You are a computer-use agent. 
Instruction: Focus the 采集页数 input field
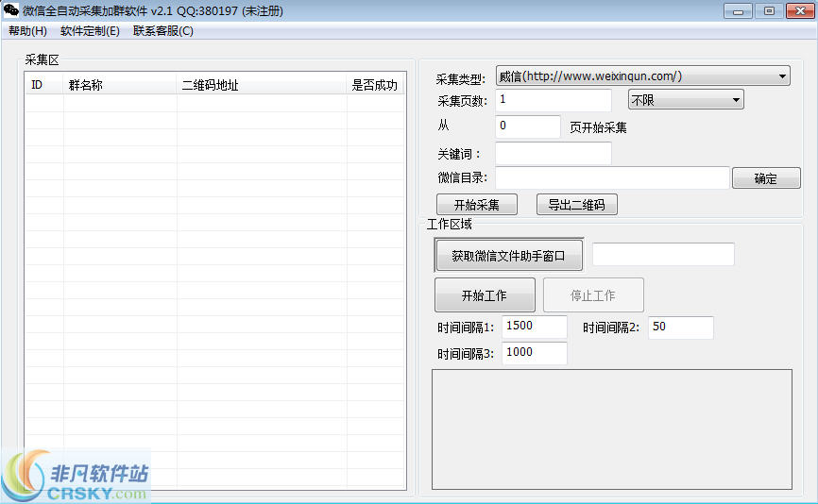553,100
